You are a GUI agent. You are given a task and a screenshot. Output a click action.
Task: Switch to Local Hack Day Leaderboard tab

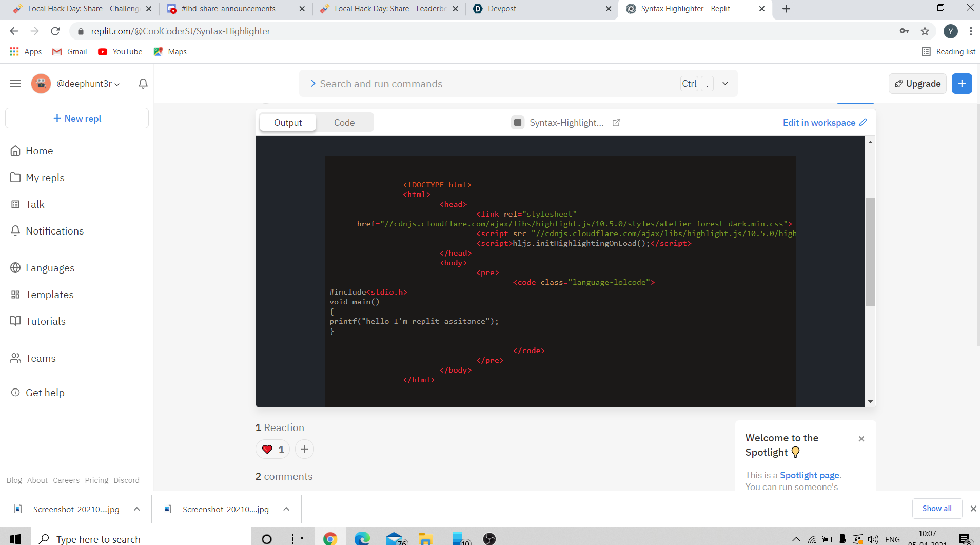(x=389, y=9)
